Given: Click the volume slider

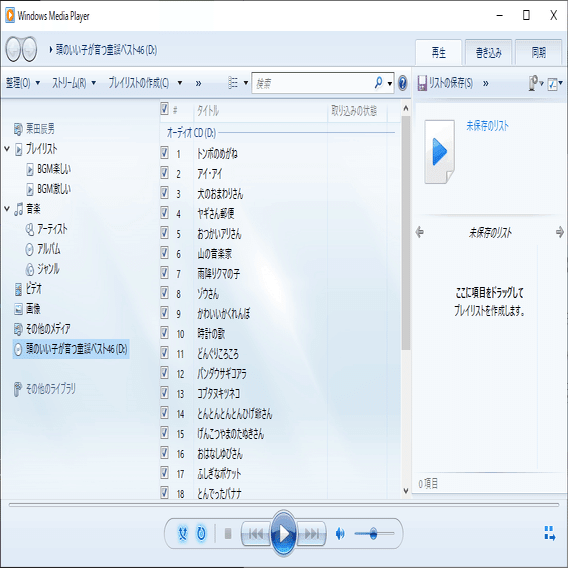Looking at the screenshot, I should pyautogui.click(x=374, y=533).
